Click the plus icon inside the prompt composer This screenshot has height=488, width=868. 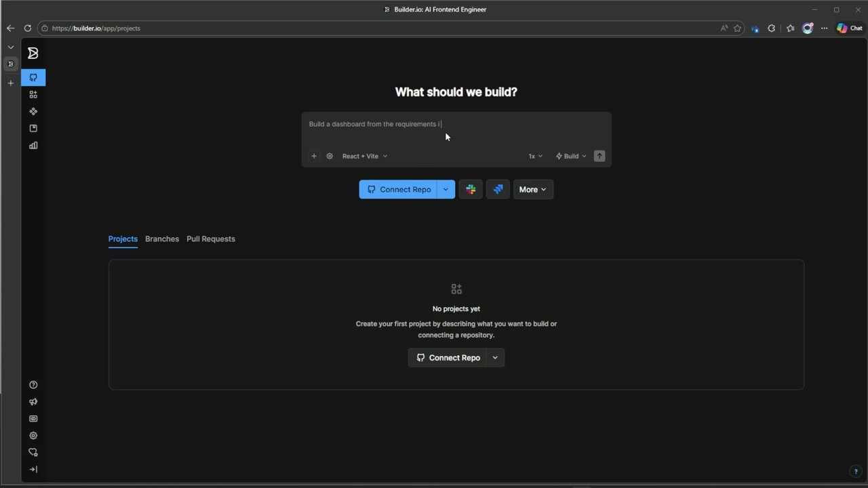click(313, 156)
